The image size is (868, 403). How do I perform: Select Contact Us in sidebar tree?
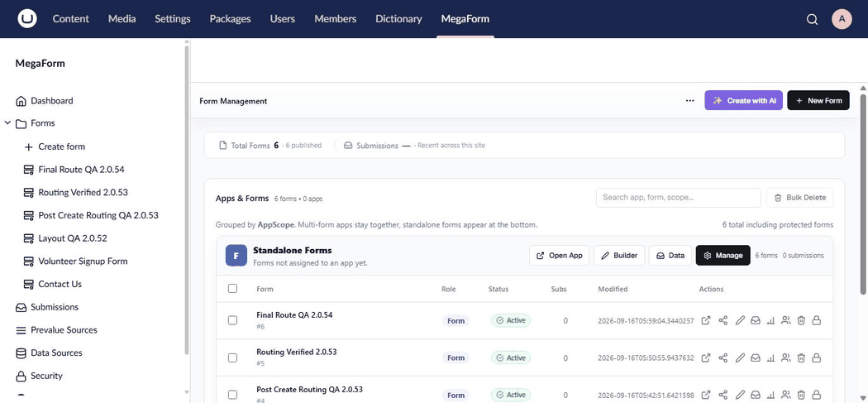(x=60, y=284)
